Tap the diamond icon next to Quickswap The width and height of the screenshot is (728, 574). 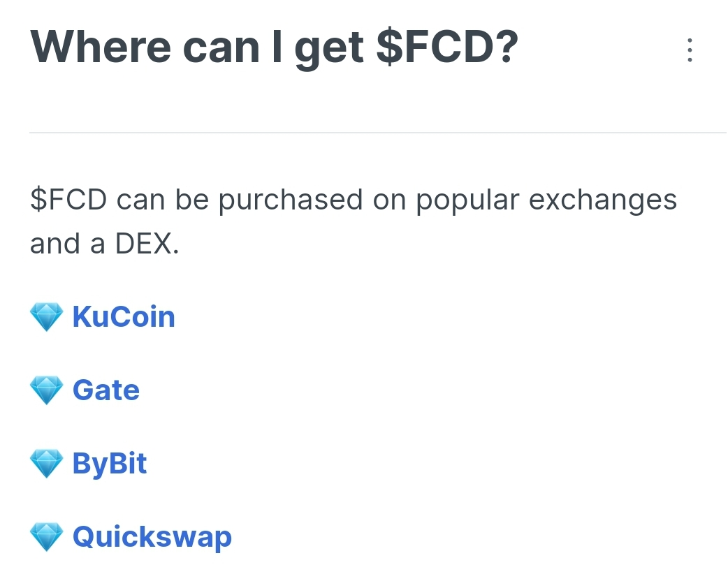(x=47, y=537)
